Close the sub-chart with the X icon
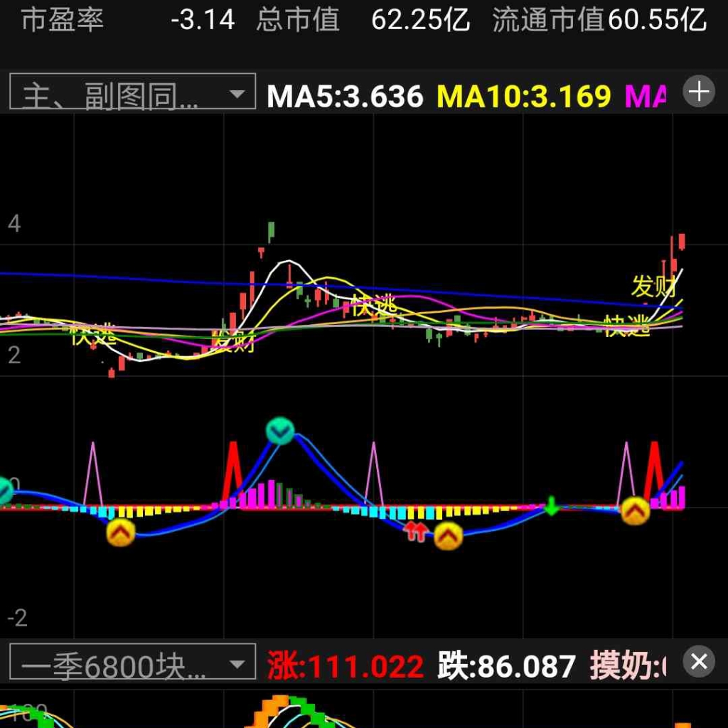 (699, 662)
